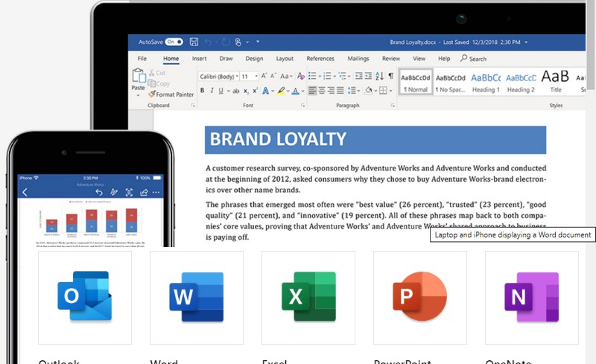Center align the paragraph
This screenshot has width=596, height=364.
click(x=322, y=90)
